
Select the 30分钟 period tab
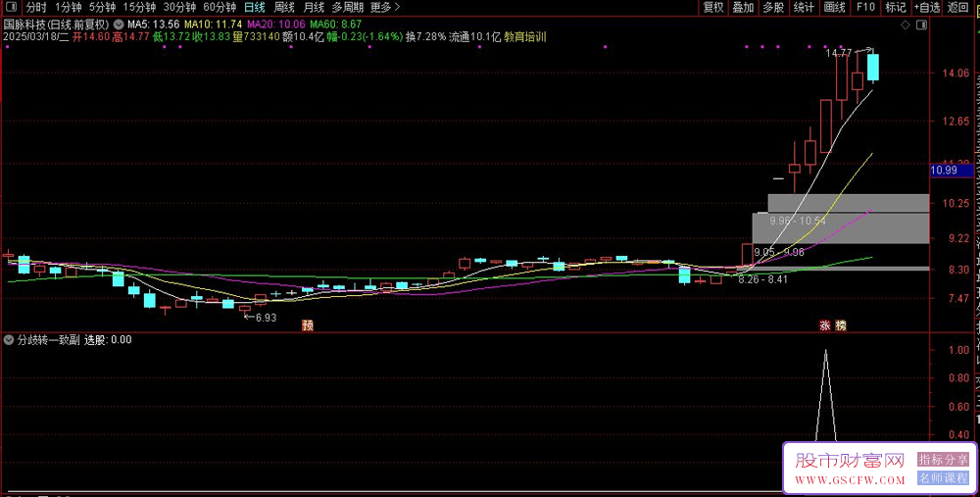pos(179,8)
